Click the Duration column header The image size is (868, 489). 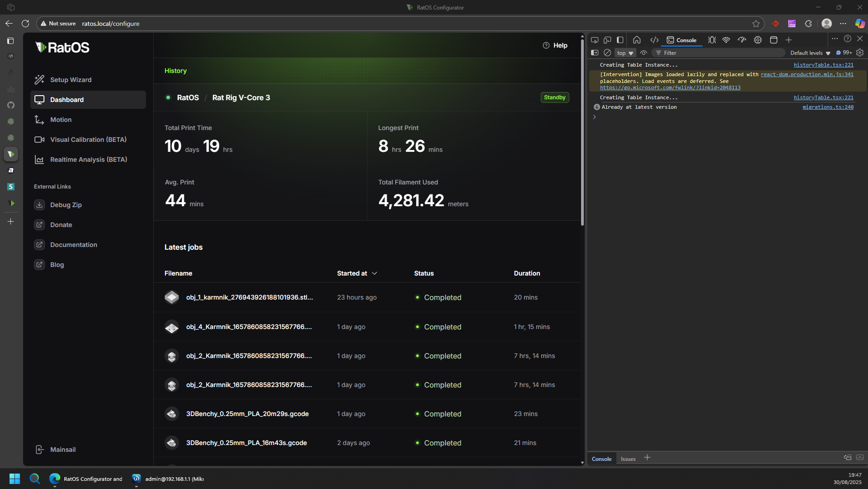pos(527,273)
